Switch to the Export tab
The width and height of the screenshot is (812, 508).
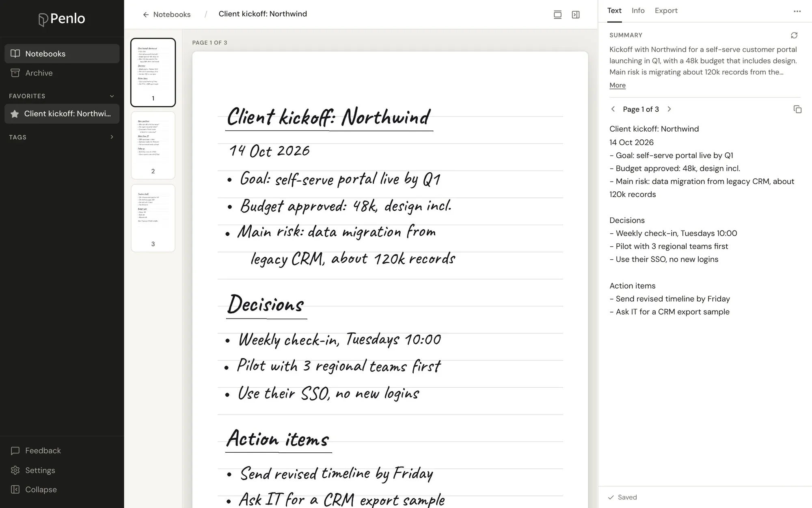[x=666, y=11]
